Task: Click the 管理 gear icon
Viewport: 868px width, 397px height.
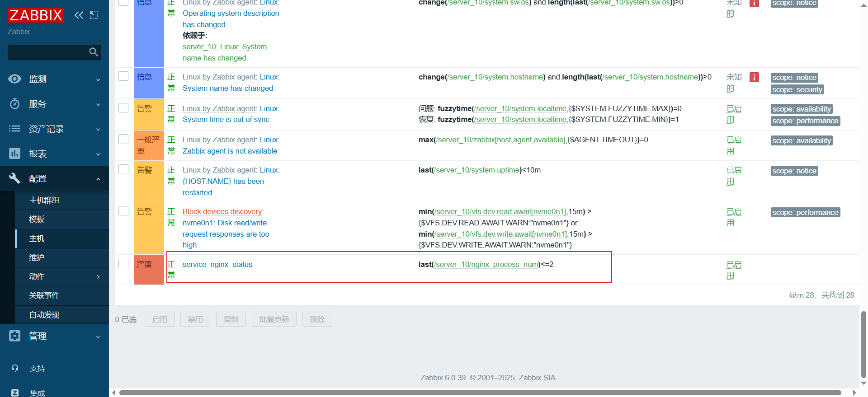Action: point(14,336)
